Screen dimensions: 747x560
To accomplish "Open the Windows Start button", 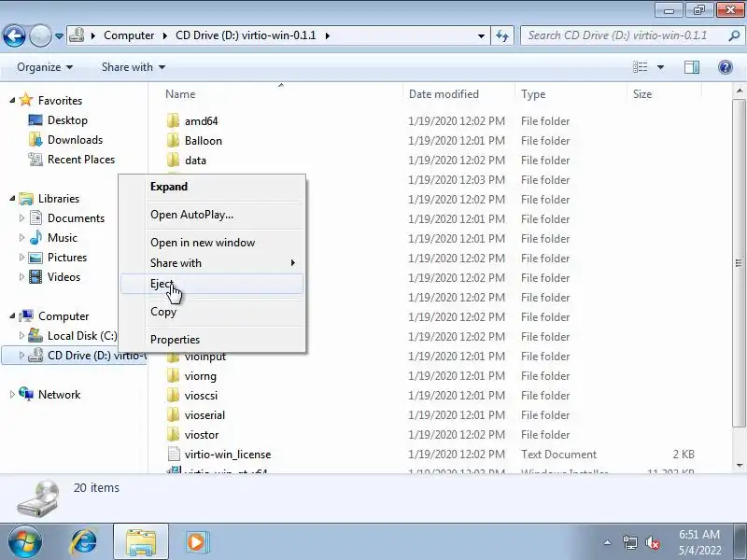I will (x=25, y=542).
